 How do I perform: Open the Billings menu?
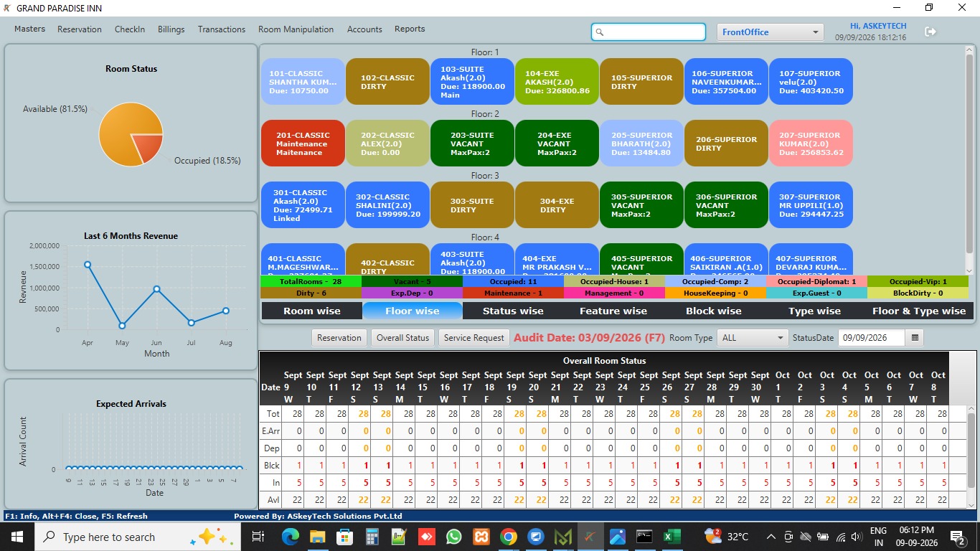coord(171,29)
